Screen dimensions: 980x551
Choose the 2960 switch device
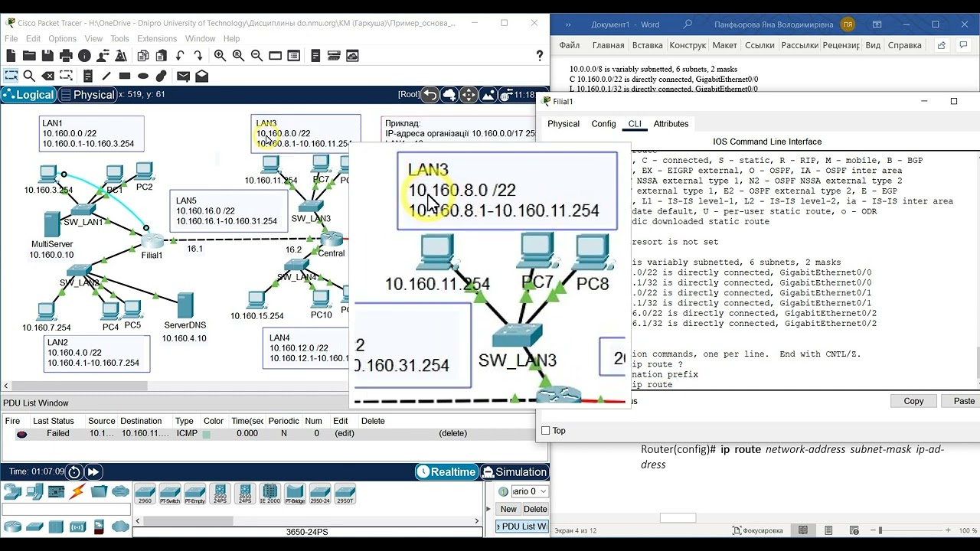[145, 494]
